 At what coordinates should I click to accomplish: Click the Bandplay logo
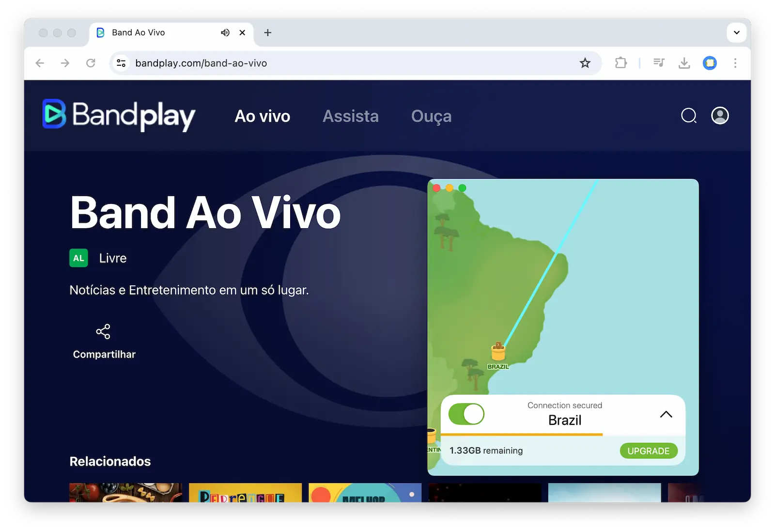119,115
